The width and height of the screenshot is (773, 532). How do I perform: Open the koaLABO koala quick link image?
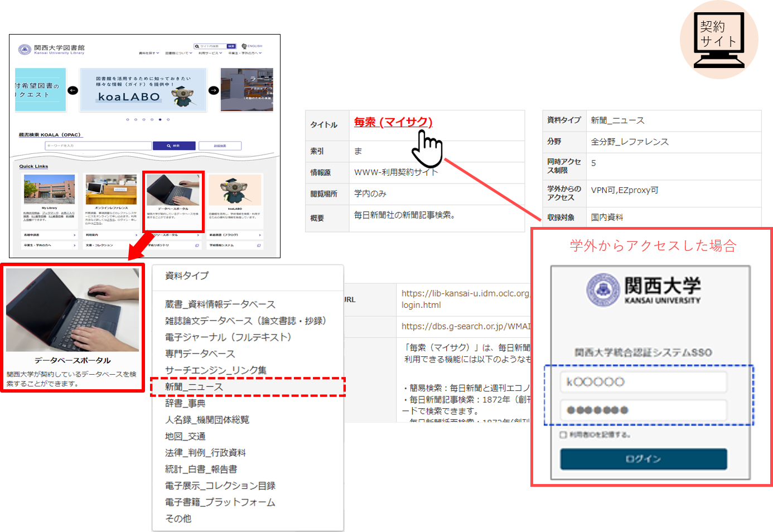click(235, 190)
